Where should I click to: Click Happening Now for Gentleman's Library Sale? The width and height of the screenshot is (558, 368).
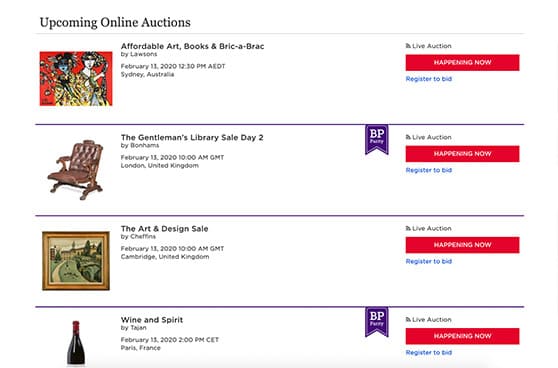[x=462, y=154]
